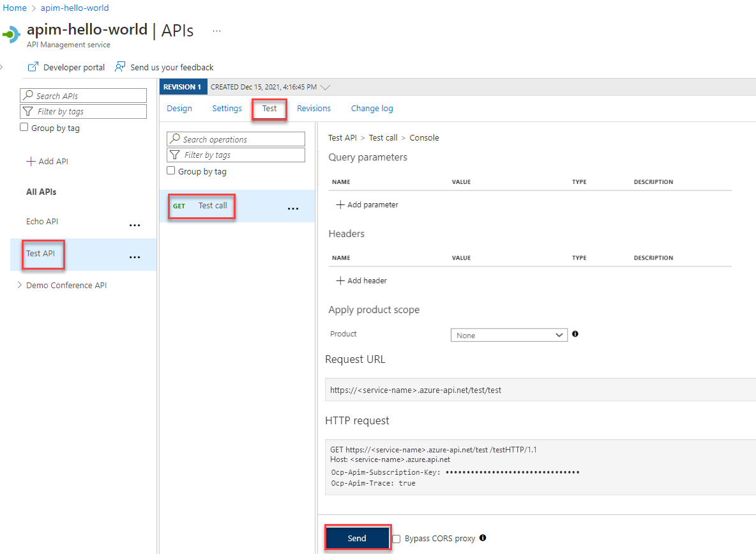Expand the Demo Conference API entry

click(20, 285)
